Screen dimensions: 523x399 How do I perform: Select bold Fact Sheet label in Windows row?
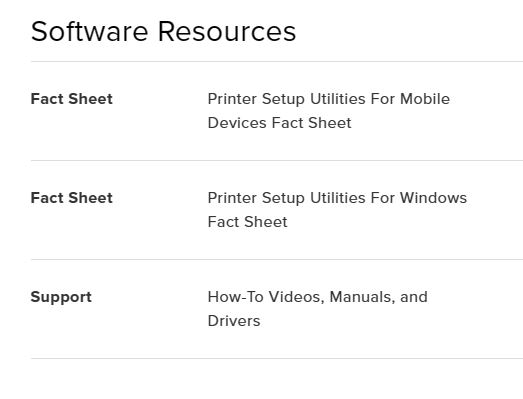point(72,198)
